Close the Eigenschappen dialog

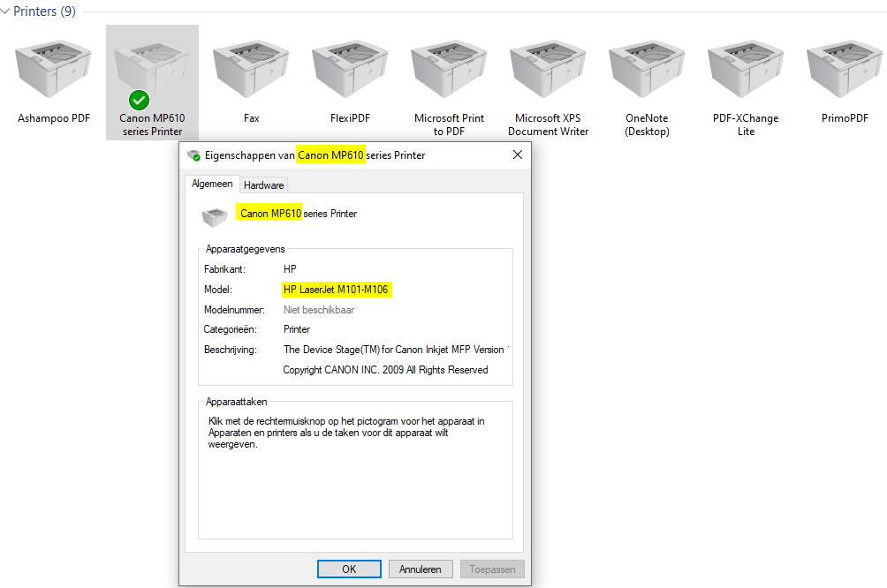point(517,155)
